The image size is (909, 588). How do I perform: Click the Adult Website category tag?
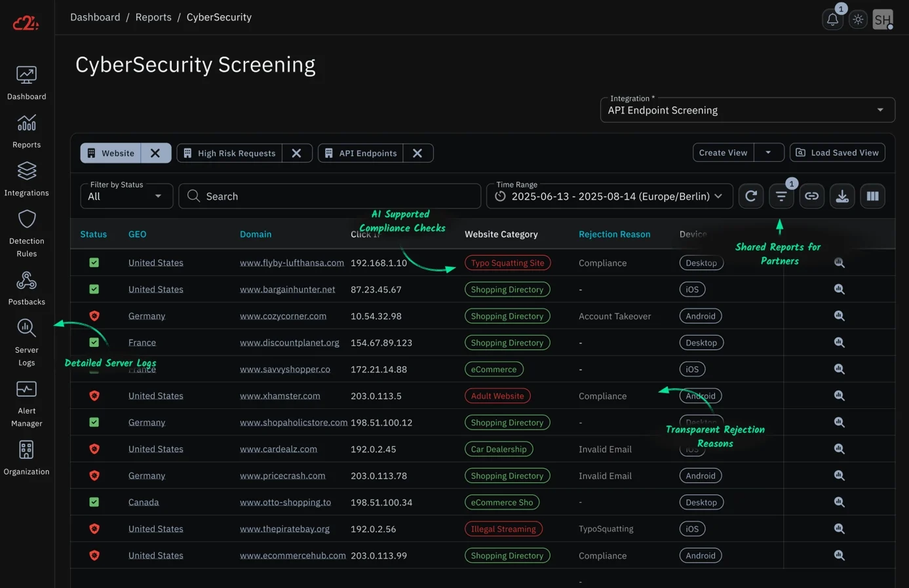[x=497, y=396]
